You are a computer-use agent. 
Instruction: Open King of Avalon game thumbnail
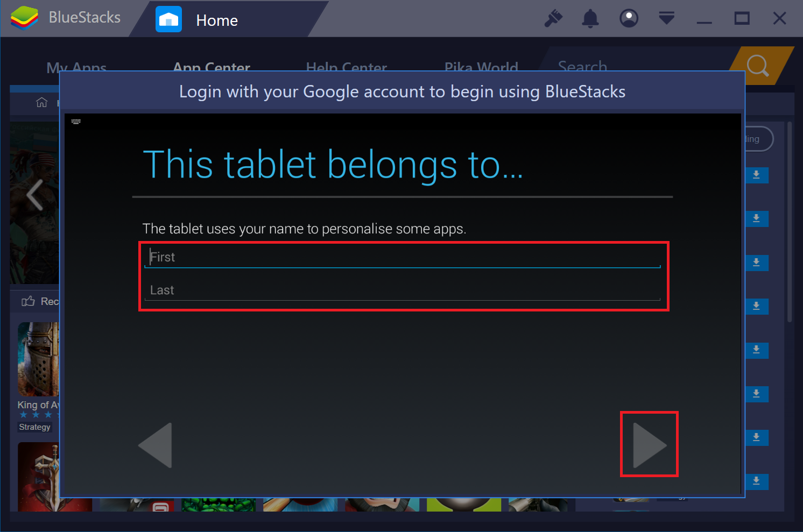click(x=38, y=359)
